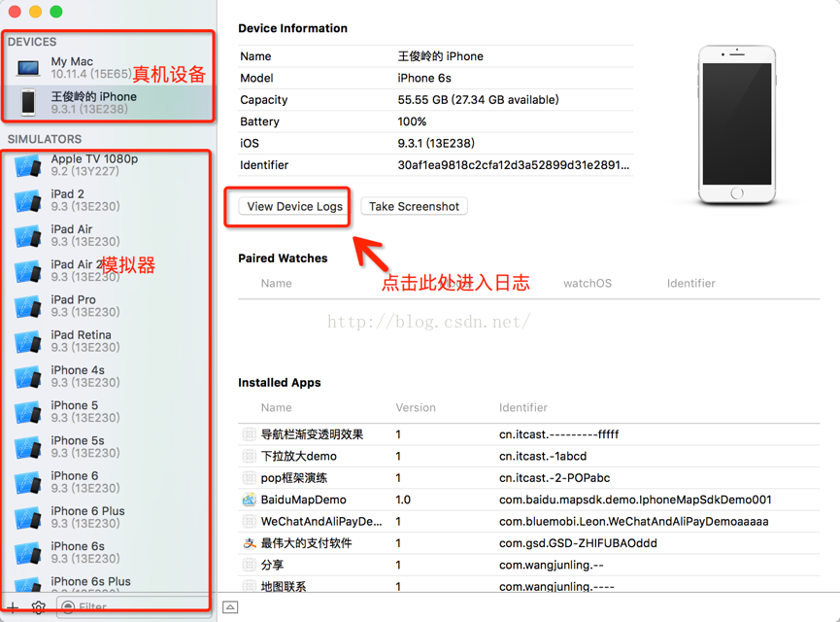Viewport: 840px width, 622px height.
Task: Click the Installed Apps Identifier column header
Action: tap(523, 407)
